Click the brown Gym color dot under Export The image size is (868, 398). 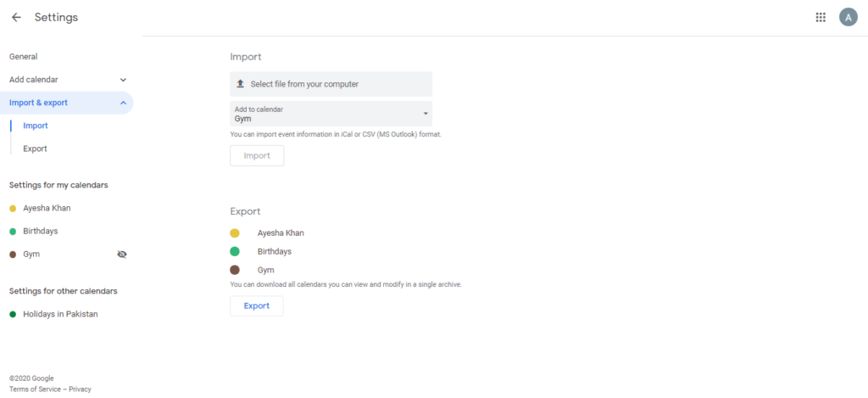235,270
